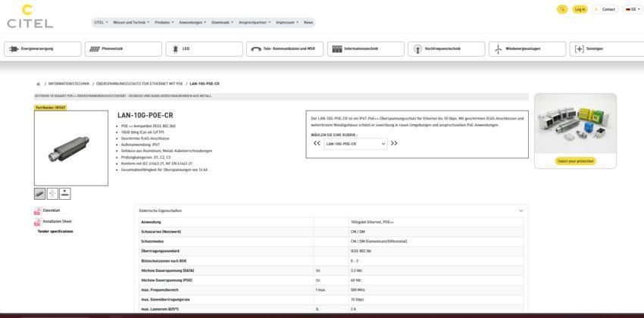Expand the CITEL menu

point(101,23)
